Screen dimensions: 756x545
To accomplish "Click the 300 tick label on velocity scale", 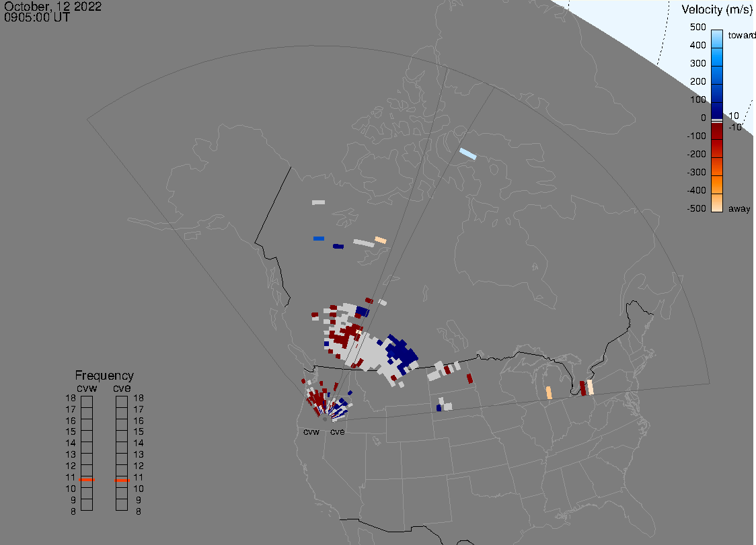I will [x=697, y=64].
